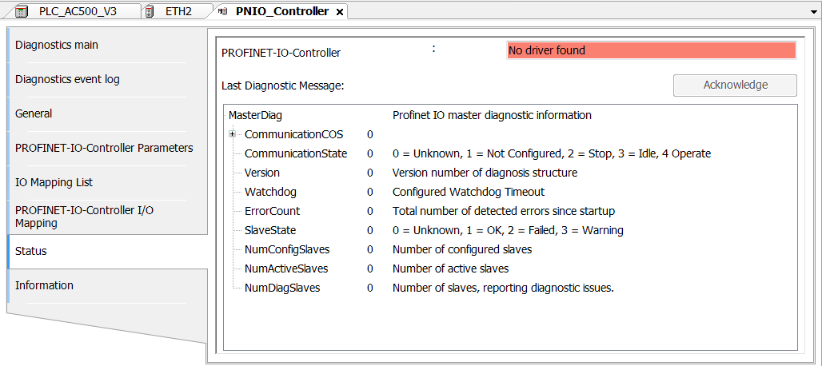This screenshot has width=822, height=366.
Task: Switch to the PLC_AC500_V3 tab
Action: [78, 12]
